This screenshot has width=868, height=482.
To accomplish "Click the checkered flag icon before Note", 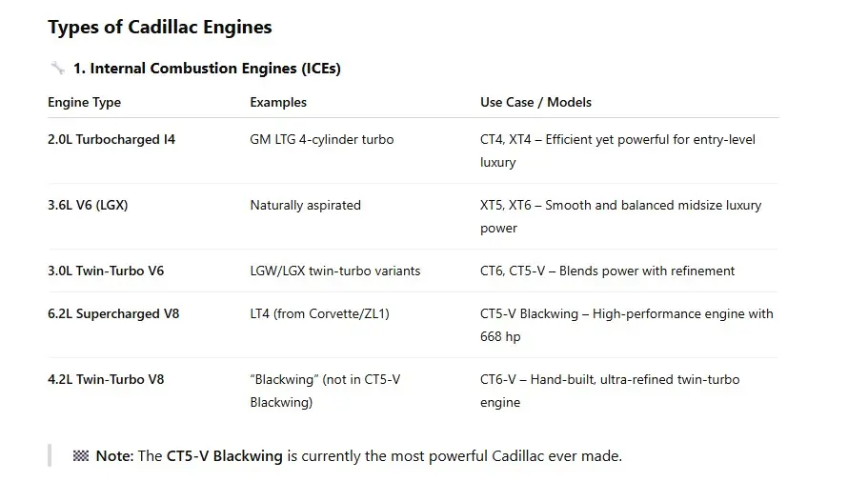I will 81,456.
